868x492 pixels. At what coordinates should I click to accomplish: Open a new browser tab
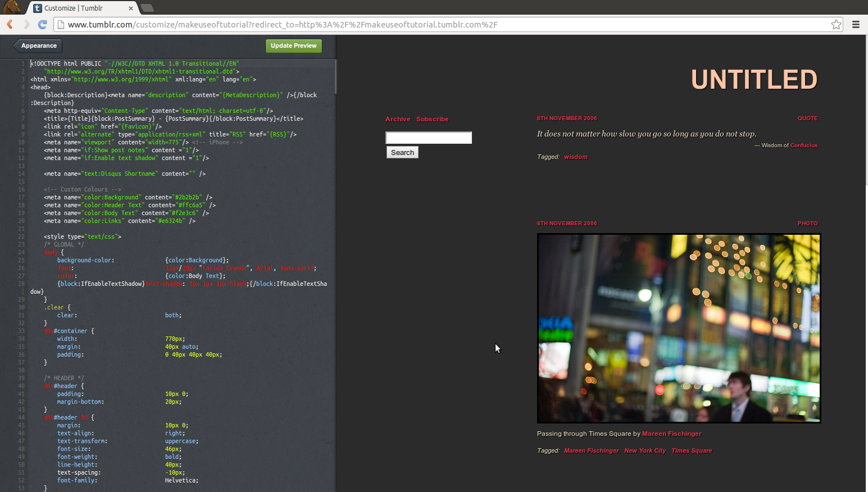[147, 8]
